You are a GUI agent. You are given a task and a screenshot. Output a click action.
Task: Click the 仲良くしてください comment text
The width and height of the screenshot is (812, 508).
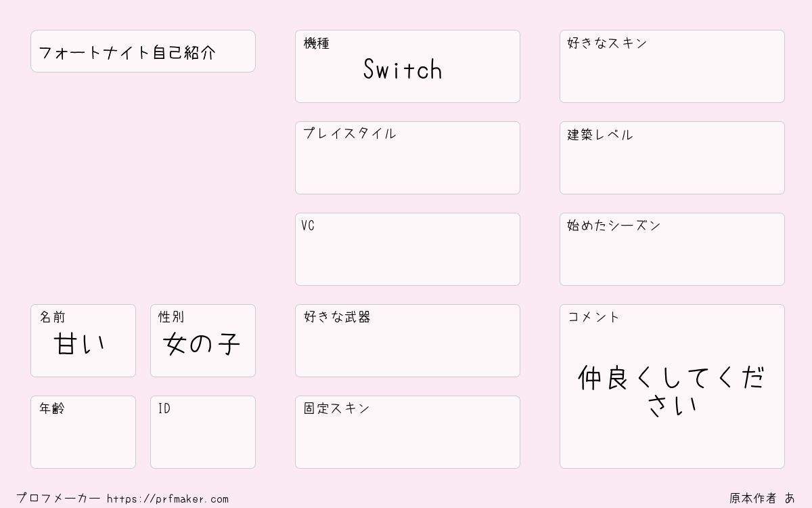(x=671, y=391)
